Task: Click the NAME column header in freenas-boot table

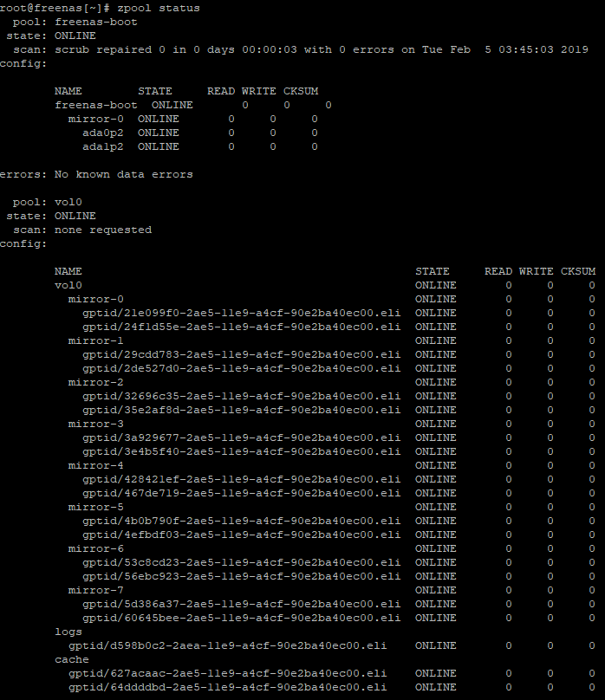Action: [x=68, y=92]
